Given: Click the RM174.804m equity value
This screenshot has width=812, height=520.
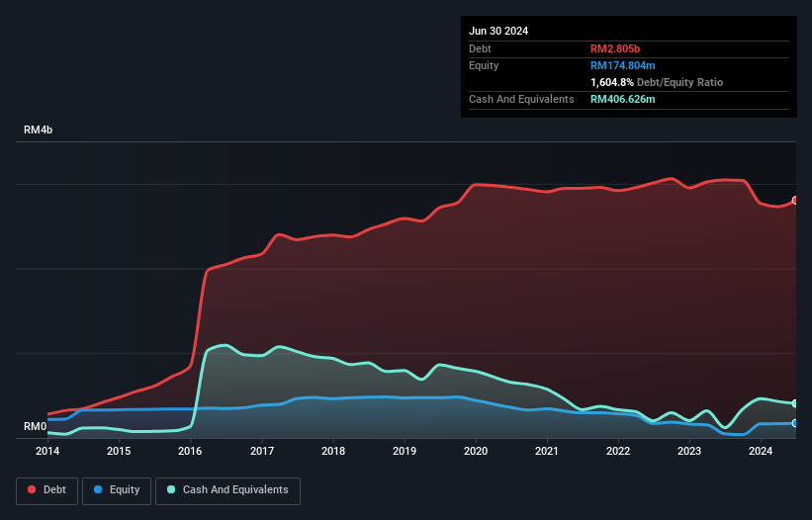Looking at the screenshot, I should pyautogui.click(x=622, y=65).
